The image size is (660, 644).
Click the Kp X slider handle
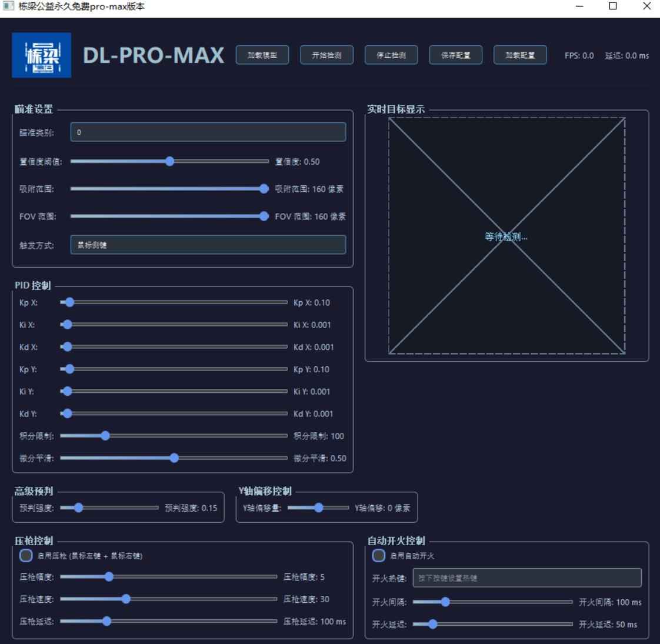point(70,302)
